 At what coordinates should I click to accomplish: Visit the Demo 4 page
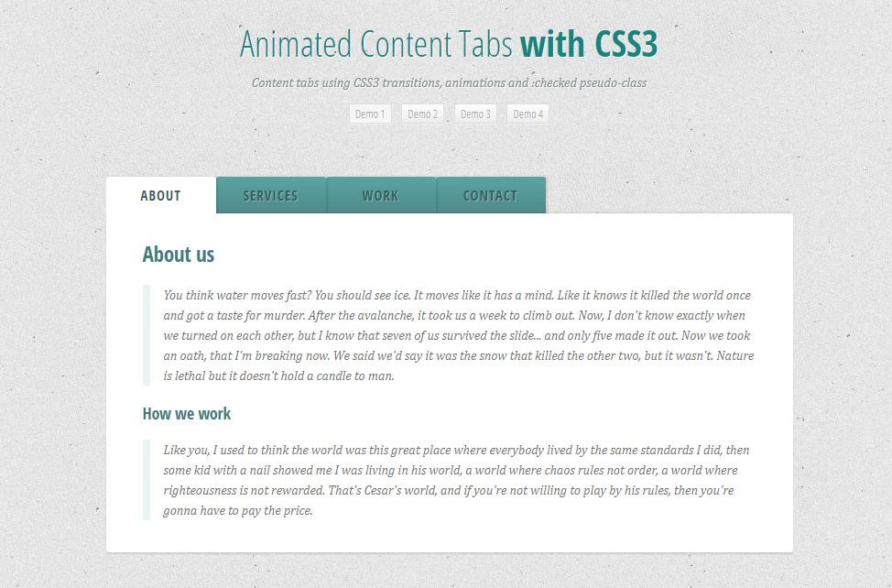coord(528,114)
